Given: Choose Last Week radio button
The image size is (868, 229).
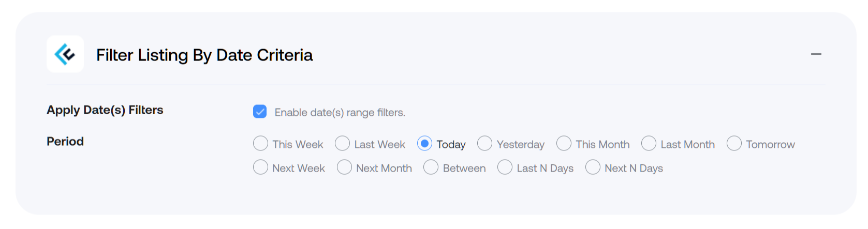Looking at the screenshot, I should tap(342, 143).
